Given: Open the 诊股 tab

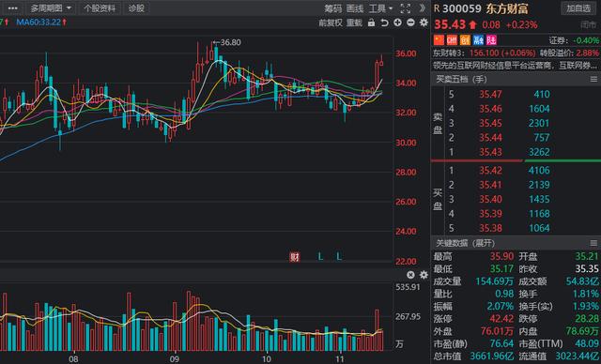Looking at the screenshot, I should coord(136,8).
